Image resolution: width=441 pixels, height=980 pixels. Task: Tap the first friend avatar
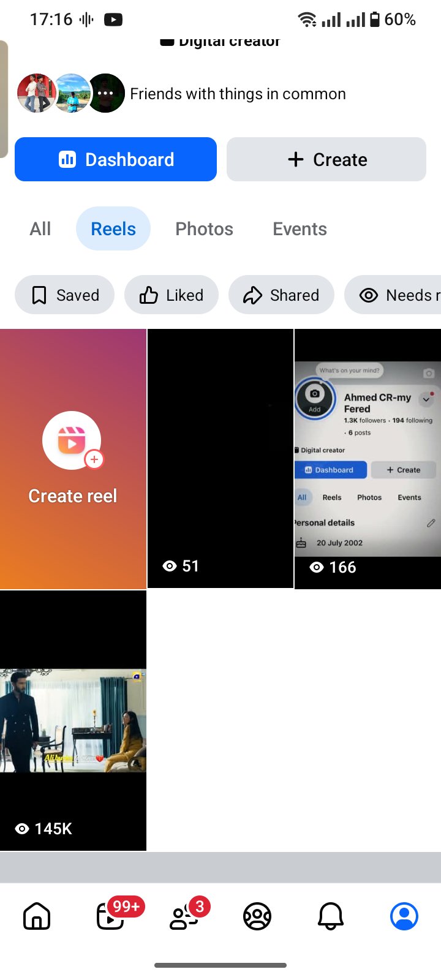click(x=36, y=93)
